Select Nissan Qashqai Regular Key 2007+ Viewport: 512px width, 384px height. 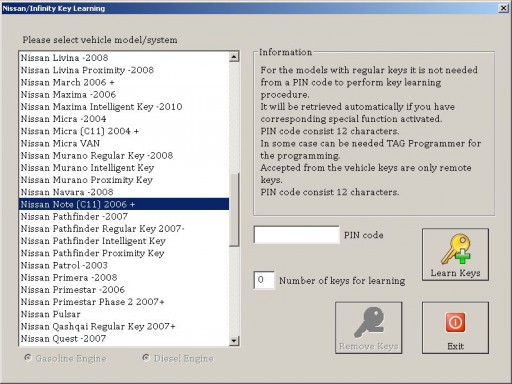[124, 326]
